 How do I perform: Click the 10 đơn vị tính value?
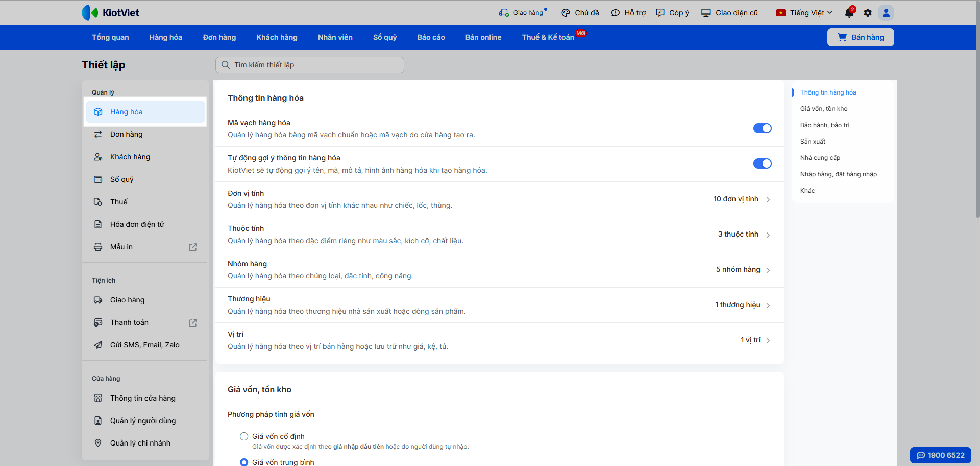pyautogui.click(x=736, y=199)
